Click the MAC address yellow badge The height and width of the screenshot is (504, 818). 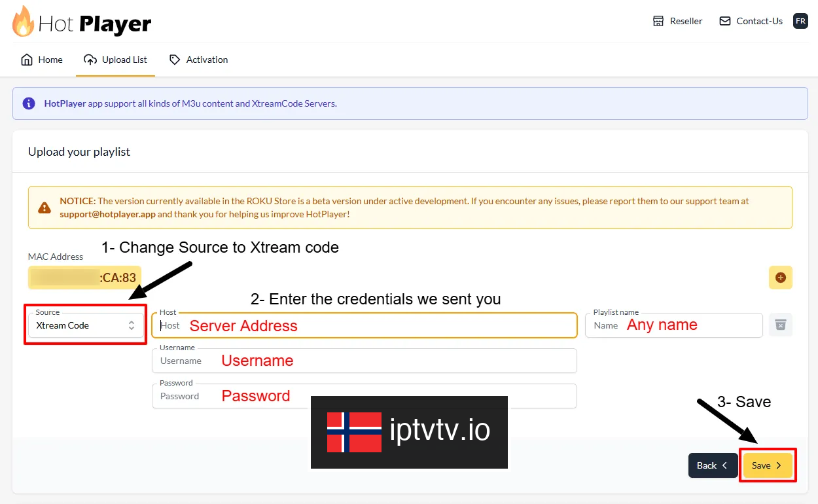pos(85,278)
